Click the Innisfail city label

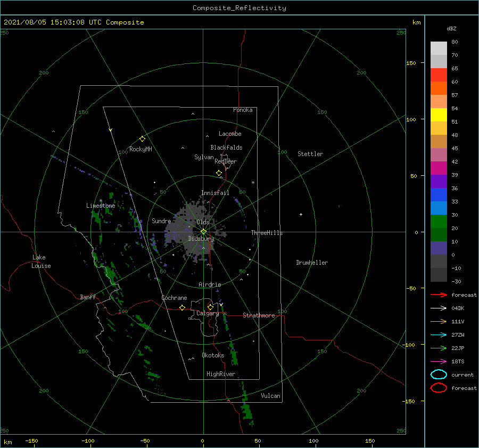click(x=215, y=193)
